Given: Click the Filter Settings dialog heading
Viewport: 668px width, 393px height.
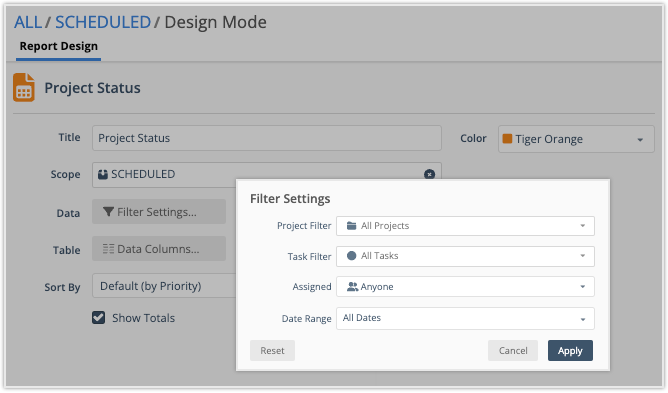Looking at the screenshot, I should (290, 199).
